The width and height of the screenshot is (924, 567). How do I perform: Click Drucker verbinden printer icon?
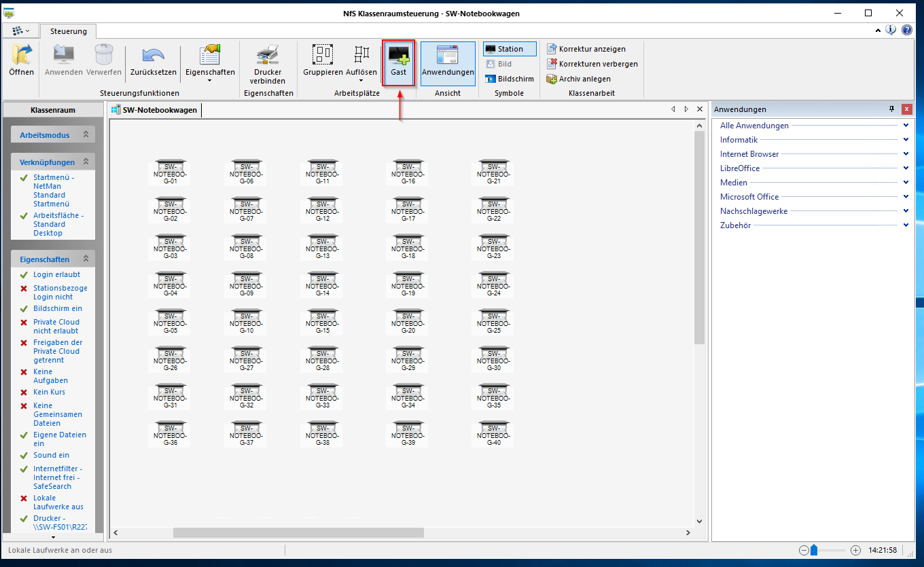(x=268, y=55)
